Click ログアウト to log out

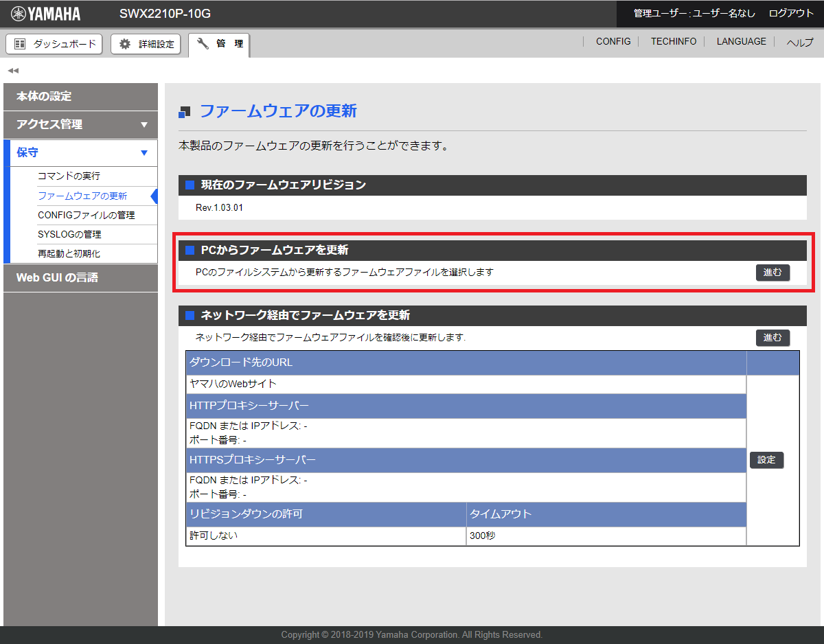[x=791, y=14]
